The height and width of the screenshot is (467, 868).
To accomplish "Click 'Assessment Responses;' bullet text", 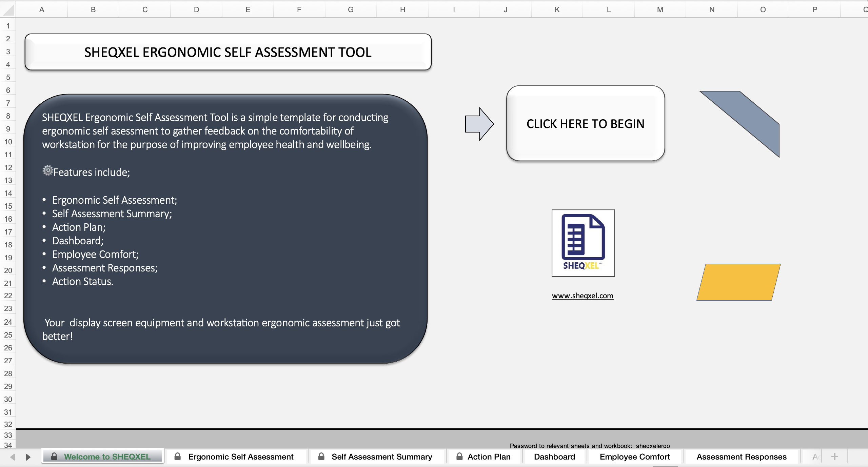I will (x=105, y=268).
